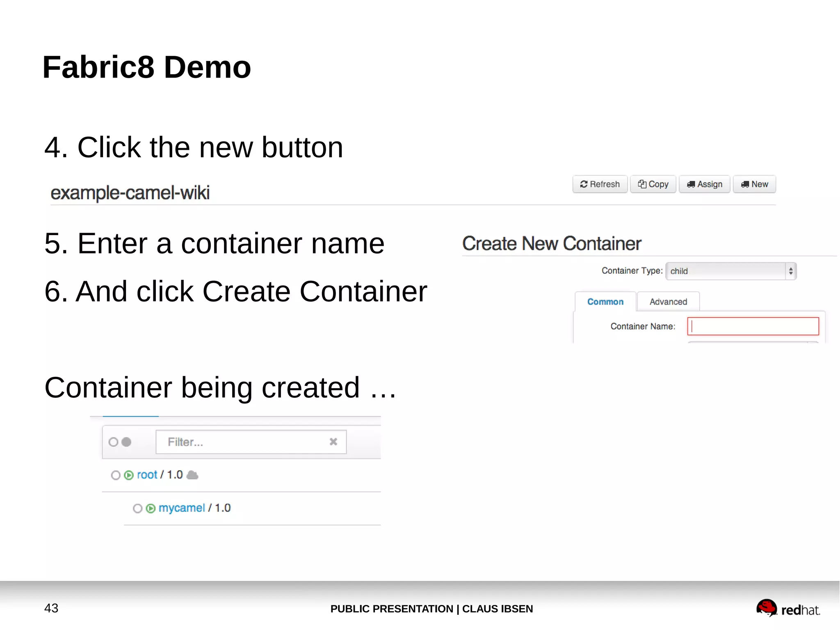Switch to the Common tab

click(x=605, y=302)
